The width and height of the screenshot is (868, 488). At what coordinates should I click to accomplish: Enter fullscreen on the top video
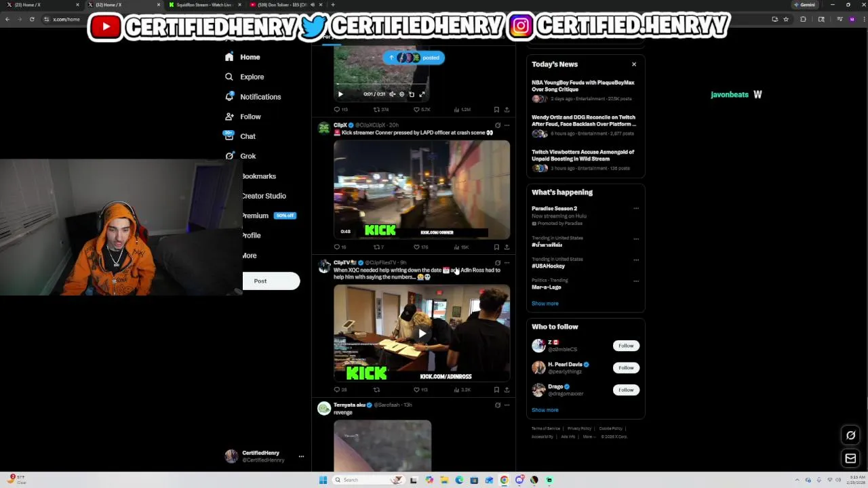pos(422,94)
